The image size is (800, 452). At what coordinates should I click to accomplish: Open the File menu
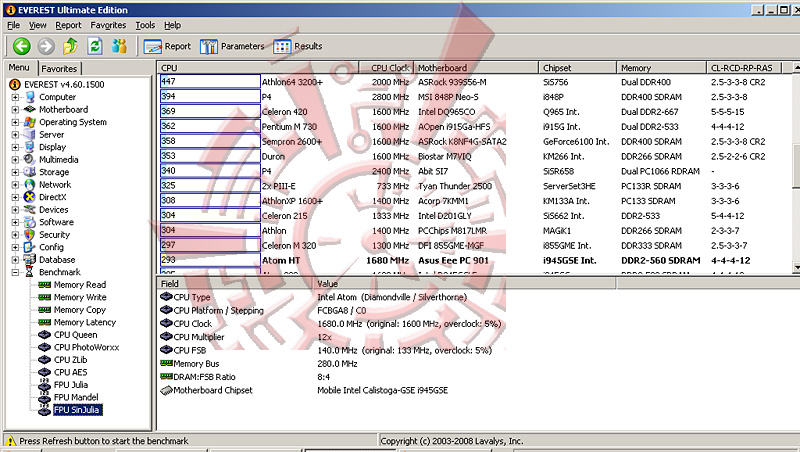point(13,25)
